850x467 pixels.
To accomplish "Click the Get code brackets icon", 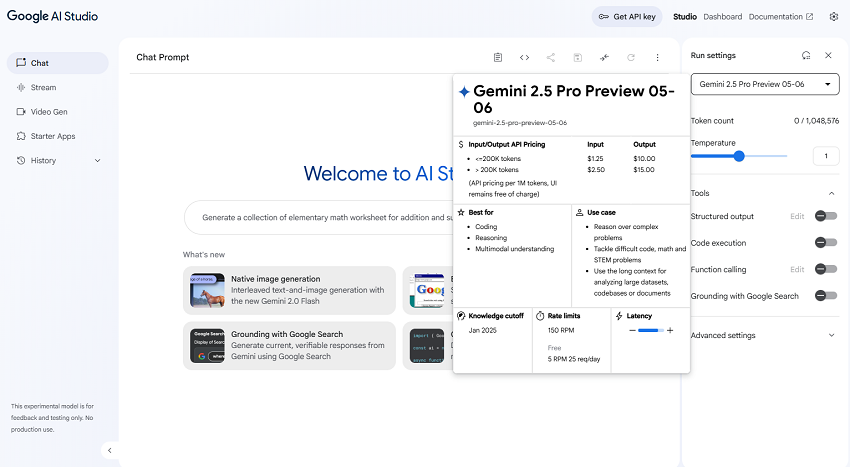I will (x=524, y=57).
